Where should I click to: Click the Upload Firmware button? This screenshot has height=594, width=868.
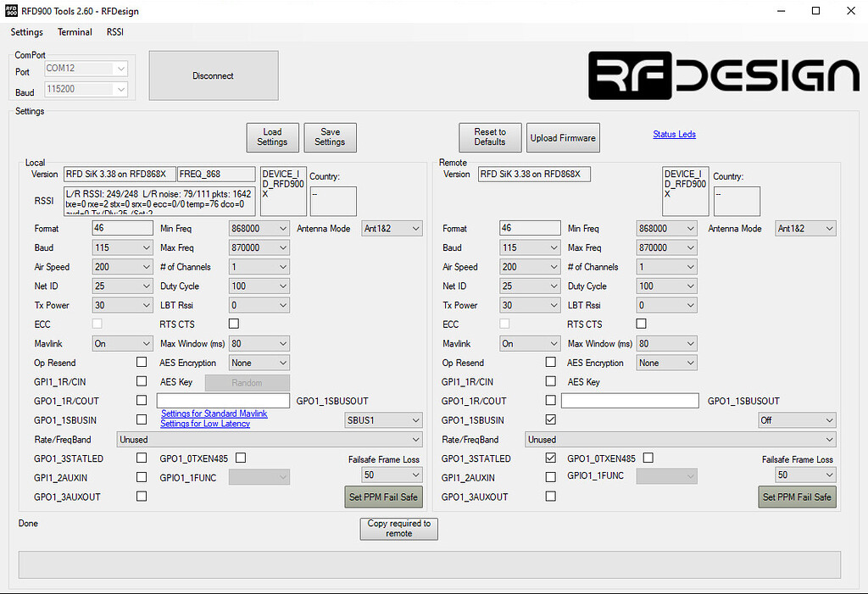tap(563, 136)
